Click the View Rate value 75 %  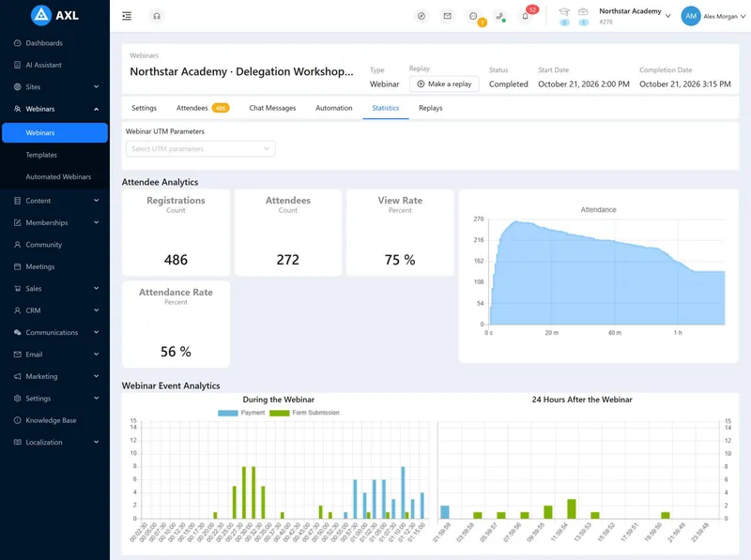(400, 260)
